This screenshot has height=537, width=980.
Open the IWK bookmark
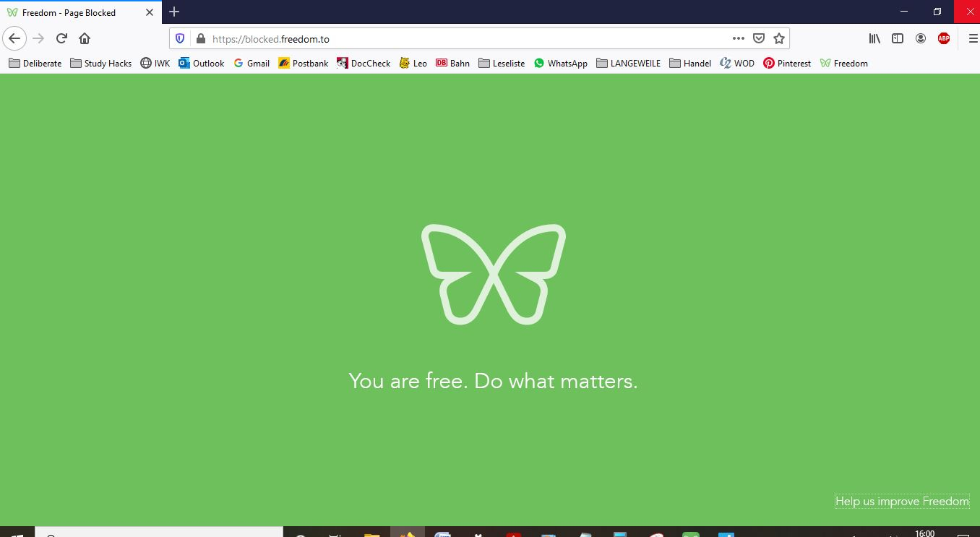point(155,63)
